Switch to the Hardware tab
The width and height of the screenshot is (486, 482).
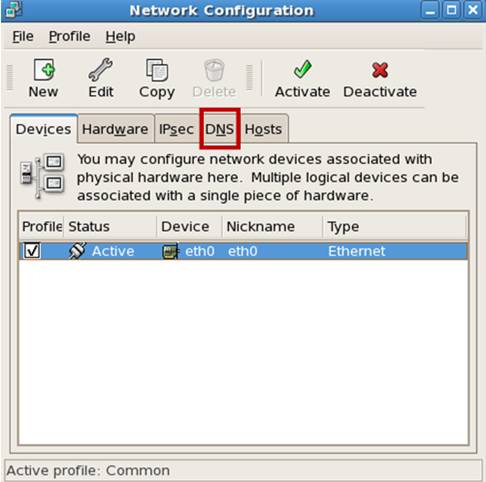pyautogui.click(x=115, y=129)
